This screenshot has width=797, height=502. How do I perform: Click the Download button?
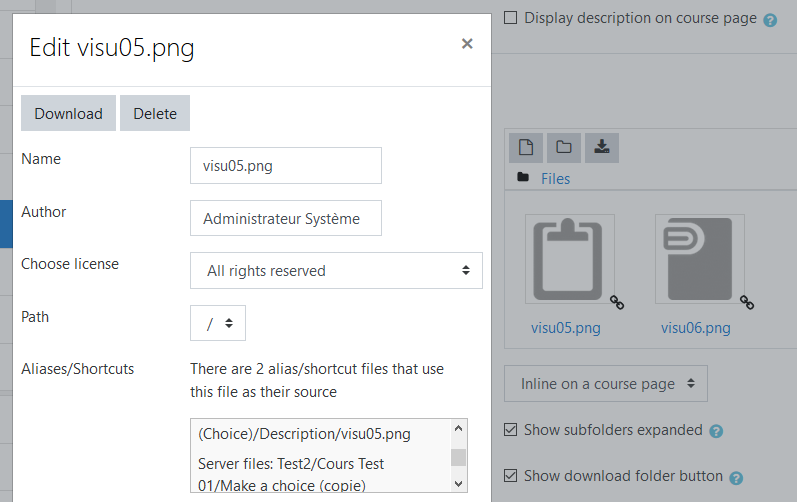click(x=69, y=113)
